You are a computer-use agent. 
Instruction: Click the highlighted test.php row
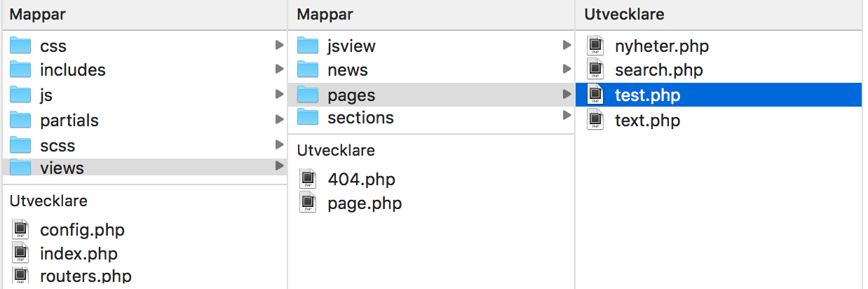coord(719,95)
